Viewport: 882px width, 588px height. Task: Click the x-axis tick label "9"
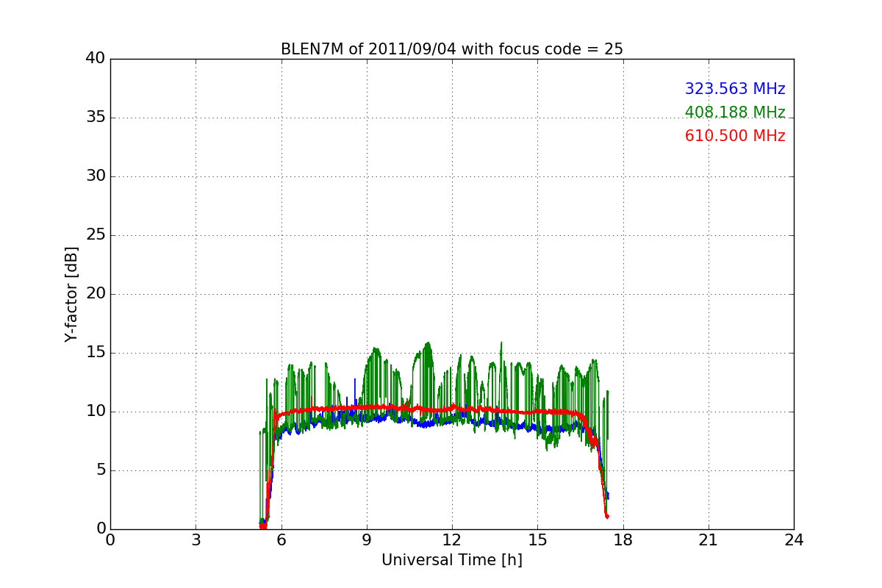pyautogui.click(x=367, y=540)
